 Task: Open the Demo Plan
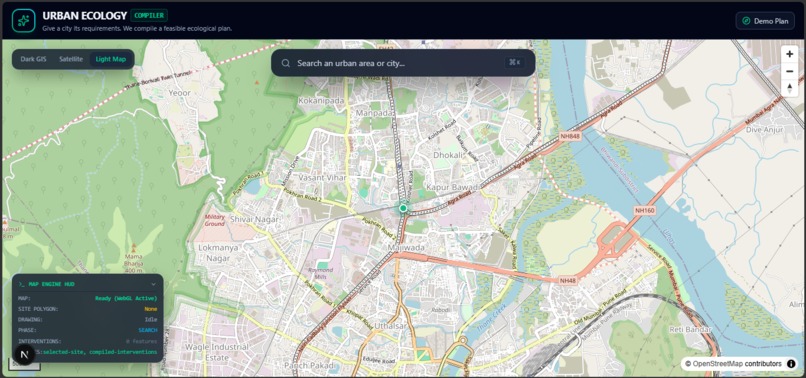(x=765, y=21)
